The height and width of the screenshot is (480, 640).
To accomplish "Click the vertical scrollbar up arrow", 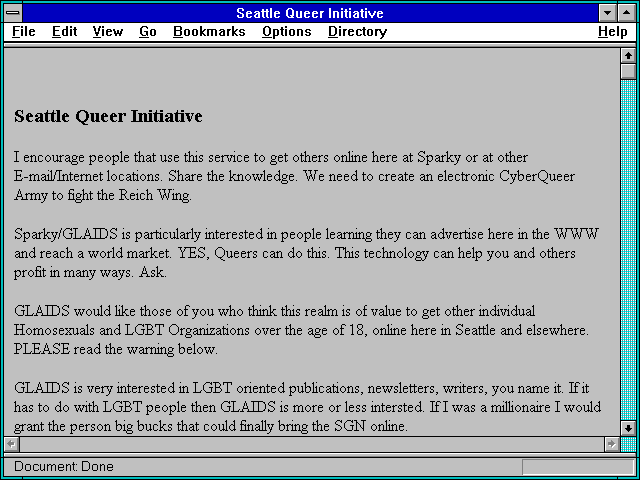I will pyautogui.click(x=628, y=56).
